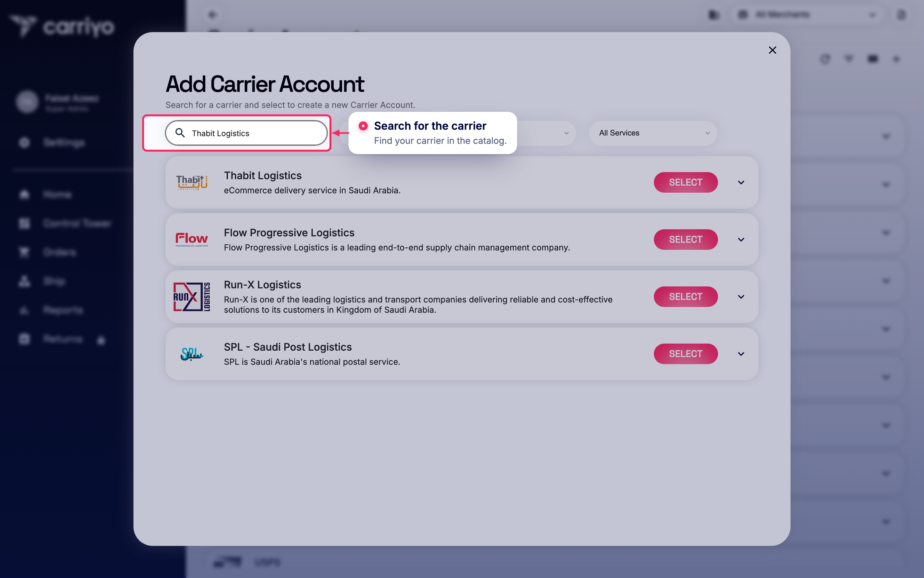This screenshot has height=578, width=924.
Task: Click the Home house icon in the sidebar
Action: pyautogui.click(x=24, y=195)
